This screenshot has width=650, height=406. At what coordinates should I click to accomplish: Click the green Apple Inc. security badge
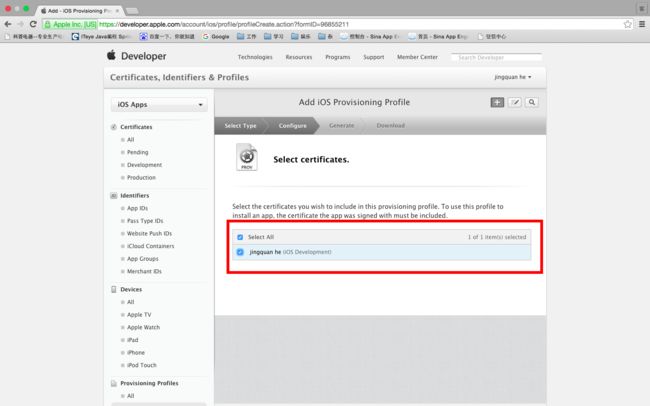[x=70, y=24]
